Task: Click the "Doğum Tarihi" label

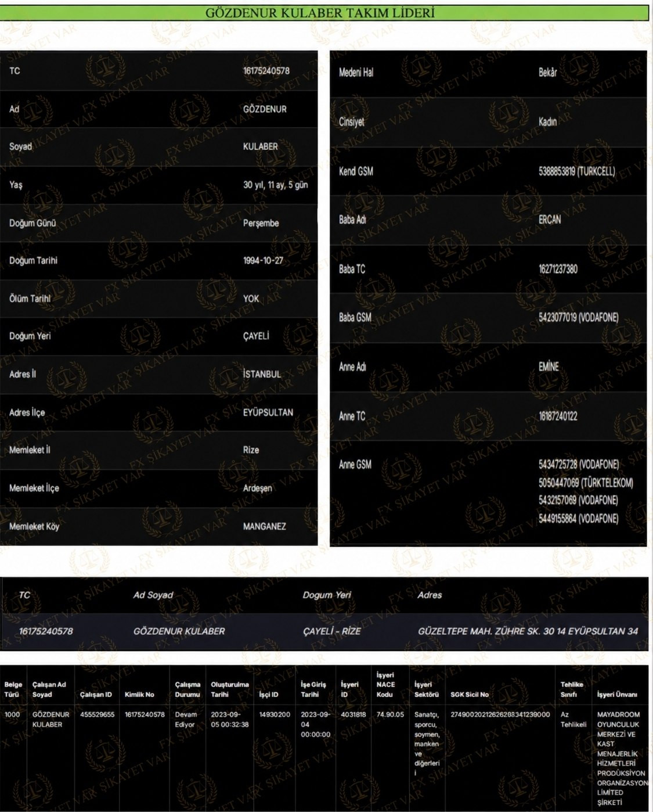Action: 33,260
